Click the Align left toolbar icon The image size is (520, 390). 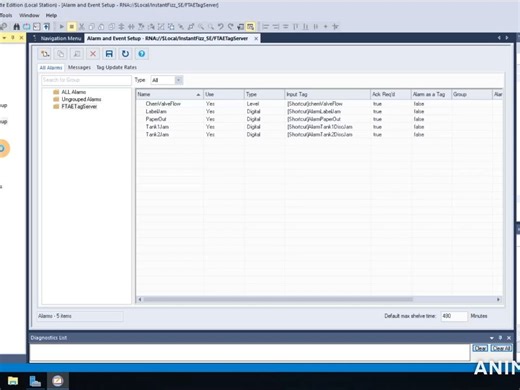266,27
